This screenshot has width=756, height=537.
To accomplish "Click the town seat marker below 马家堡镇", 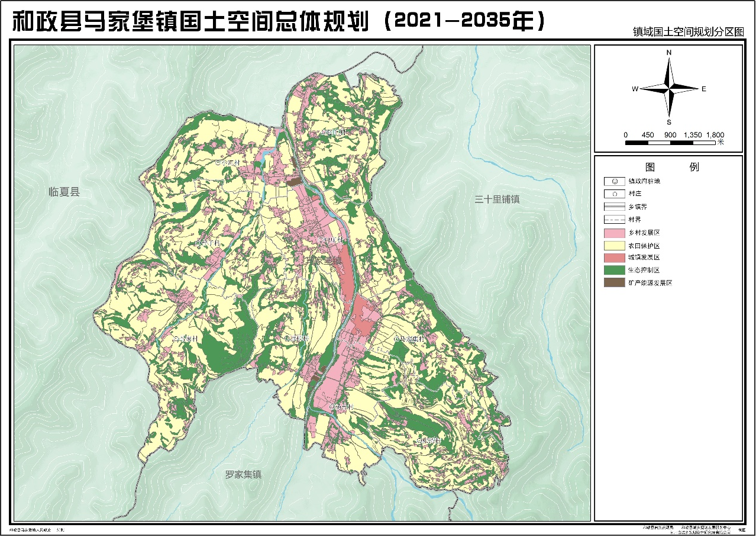I will pyautogui.click(x=332, y=269).
